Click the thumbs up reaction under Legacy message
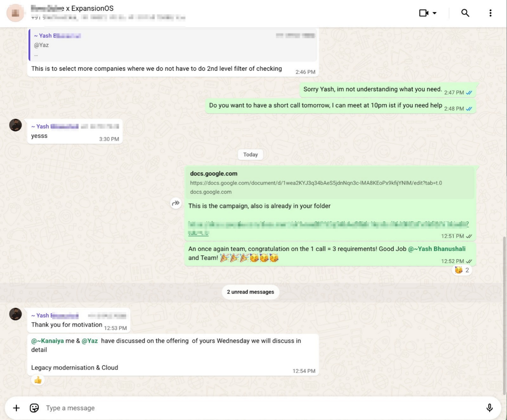The width and height of the screenshot is (507, 420). 38,380
